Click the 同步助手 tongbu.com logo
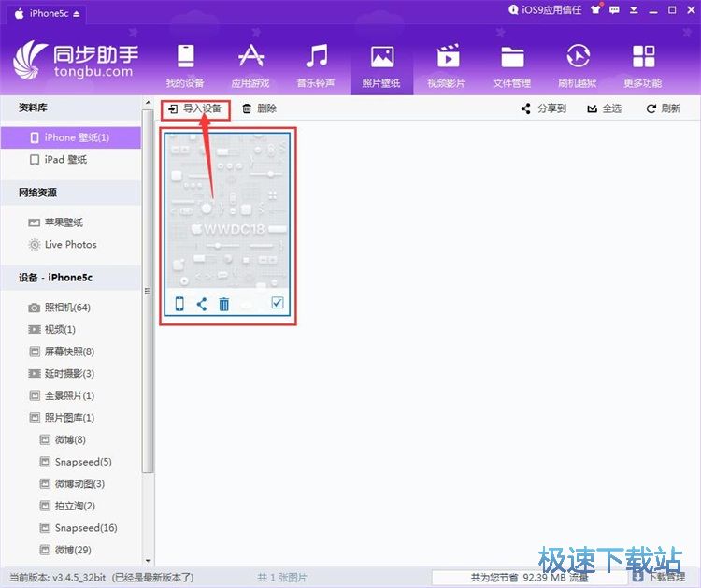Screen dimensions: 701x588 click(76, 61)
